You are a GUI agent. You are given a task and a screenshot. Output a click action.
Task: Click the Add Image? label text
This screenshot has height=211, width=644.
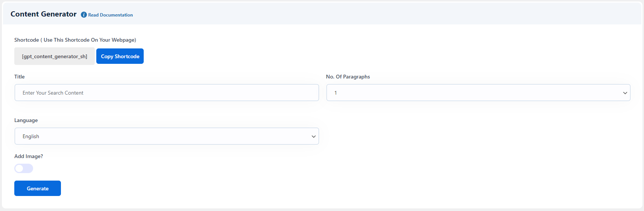click(29, 156)
